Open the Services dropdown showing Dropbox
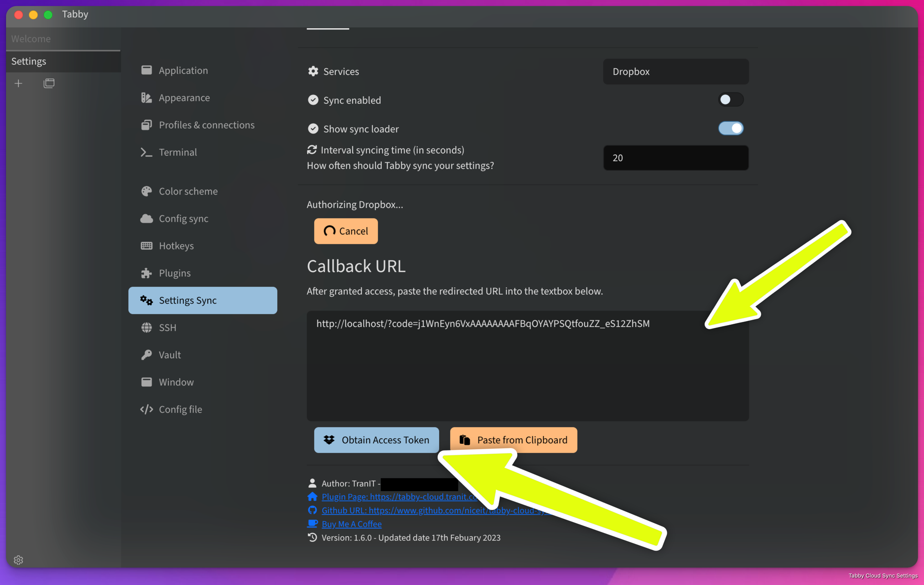The width and height of the screenshot is (924, 585). point(675,72)
